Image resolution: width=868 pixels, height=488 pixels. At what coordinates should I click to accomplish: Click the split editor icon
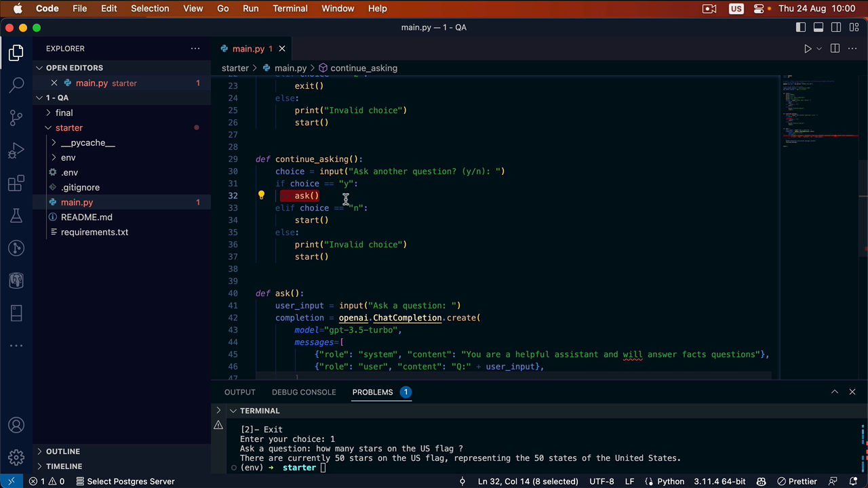coord(835,48)
